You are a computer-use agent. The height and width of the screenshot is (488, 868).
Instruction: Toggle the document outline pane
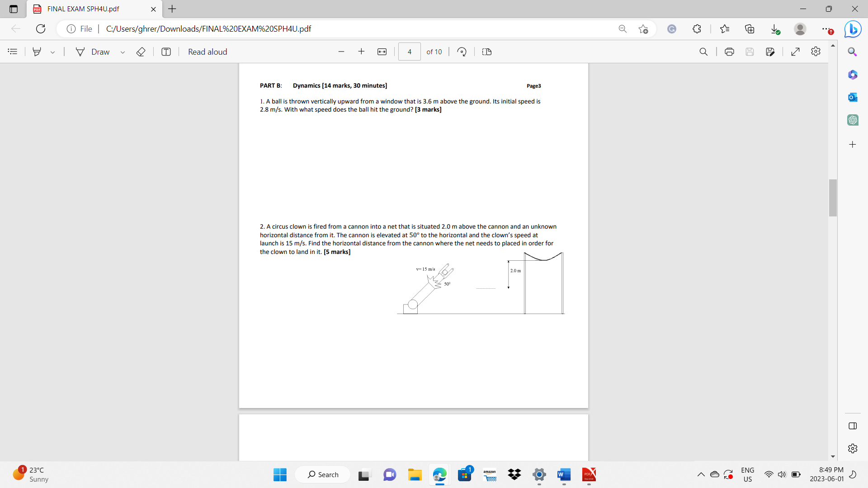(x=12, y=52)
